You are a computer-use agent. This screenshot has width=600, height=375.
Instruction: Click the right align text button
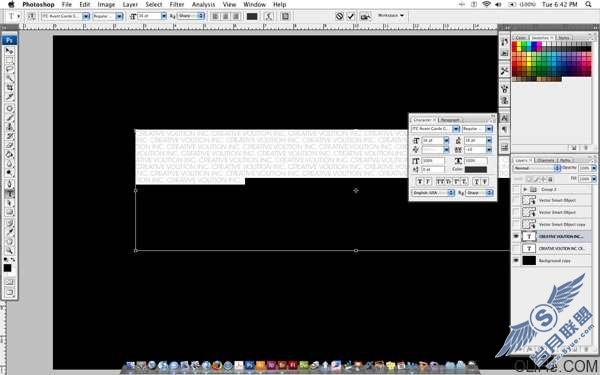click(x=236, y=16)
